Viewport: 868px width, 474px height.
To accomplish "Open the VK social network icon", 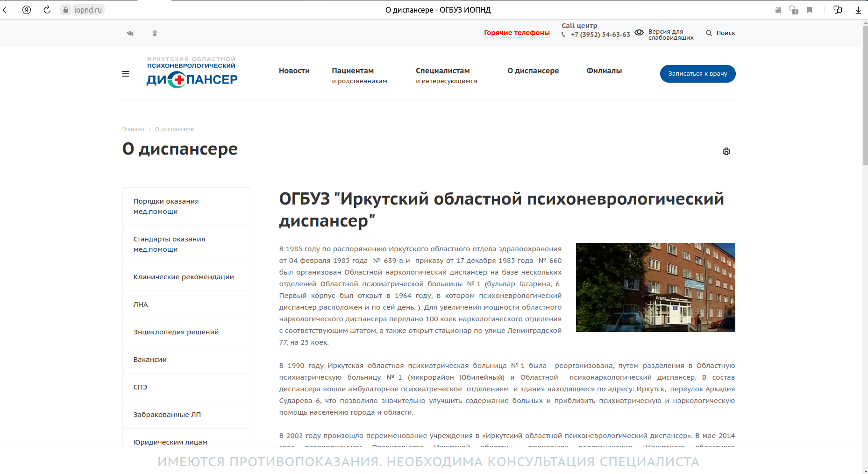I will pos(130,33).
